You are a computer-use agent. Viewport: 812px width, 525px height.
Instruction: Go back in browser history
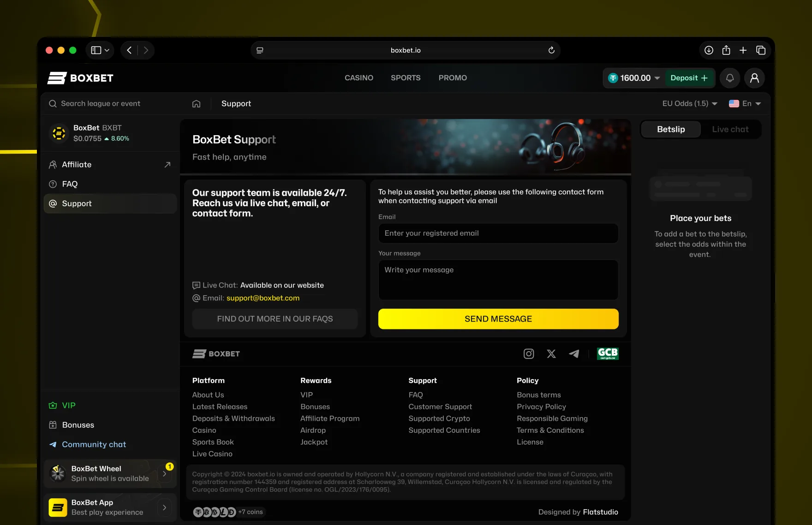pos(129,50)
